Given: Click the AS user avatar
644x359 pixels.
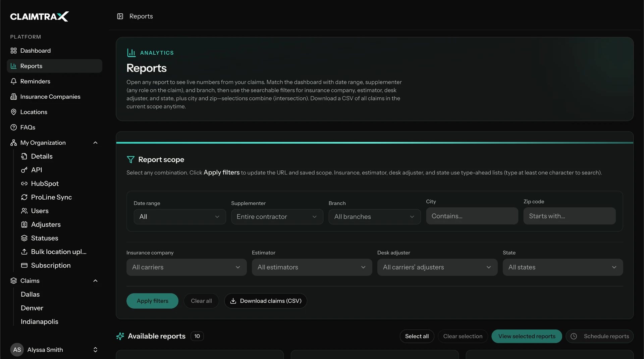Looking at the screenshot, I should (x=17, y=350).
